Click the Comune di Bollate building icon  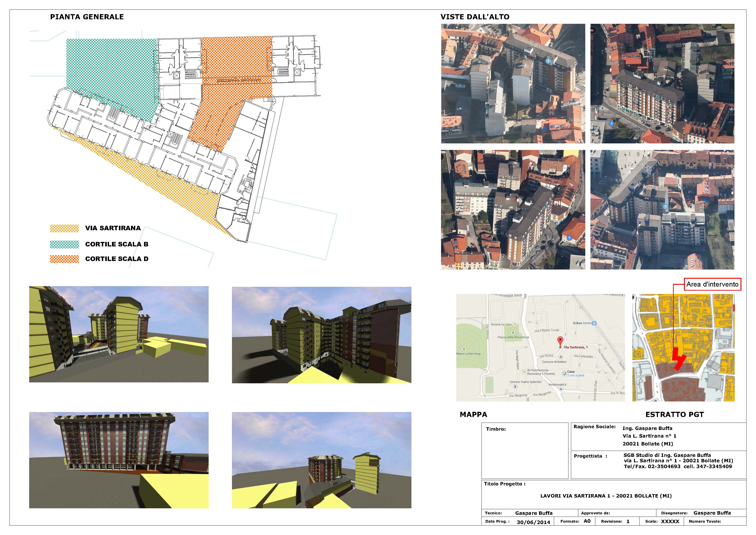(x=561, y=357)
